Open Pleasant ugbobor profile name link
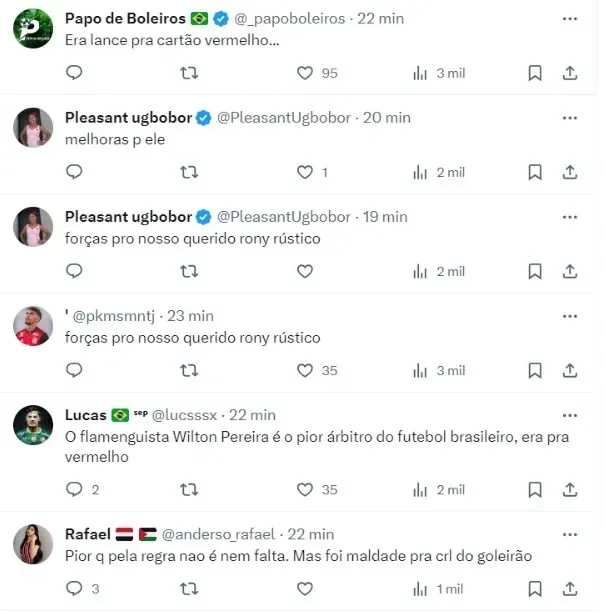Viewport: 606px width, 613px height. 128,118
